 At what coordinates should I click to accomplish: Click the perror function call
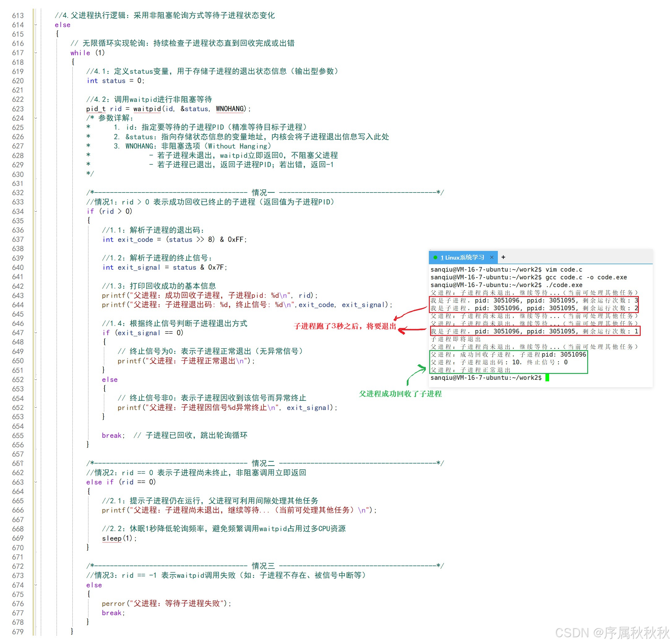[113, 604]
